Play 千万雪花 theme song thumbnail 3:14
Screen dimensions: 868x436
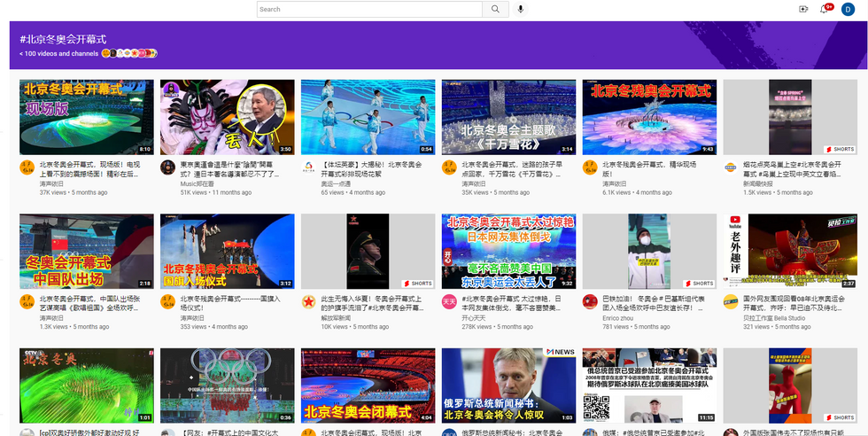(x=508, y=117)
